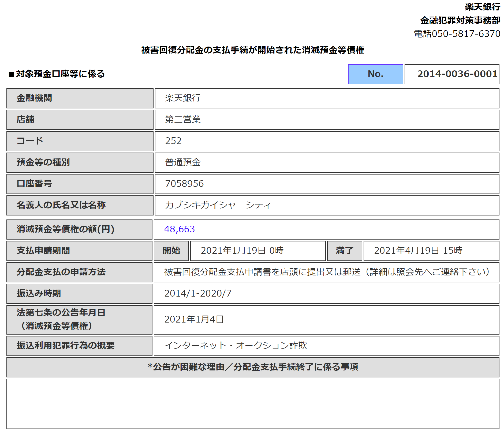Click the holder name カブシキガイシャ シティ
The image size is (504, 432).
pos(218,205)
